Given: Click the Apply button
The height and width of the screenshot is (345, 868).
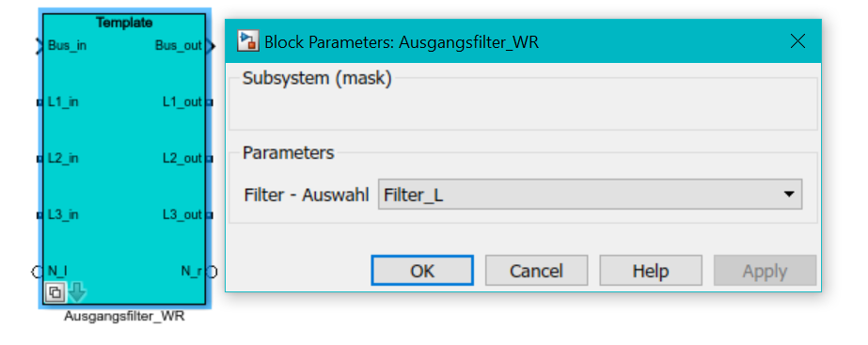Looking at the screenshot, I should coord(765,271).
